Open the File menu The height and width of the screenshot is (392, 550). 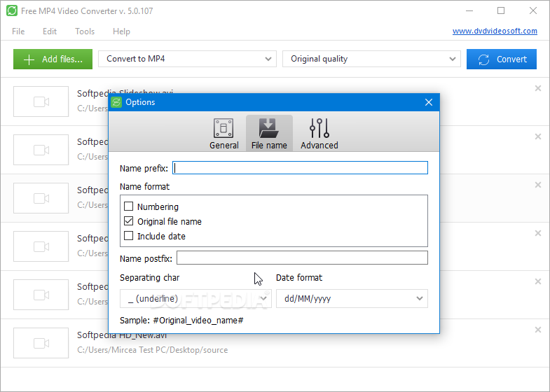(18, 31)
